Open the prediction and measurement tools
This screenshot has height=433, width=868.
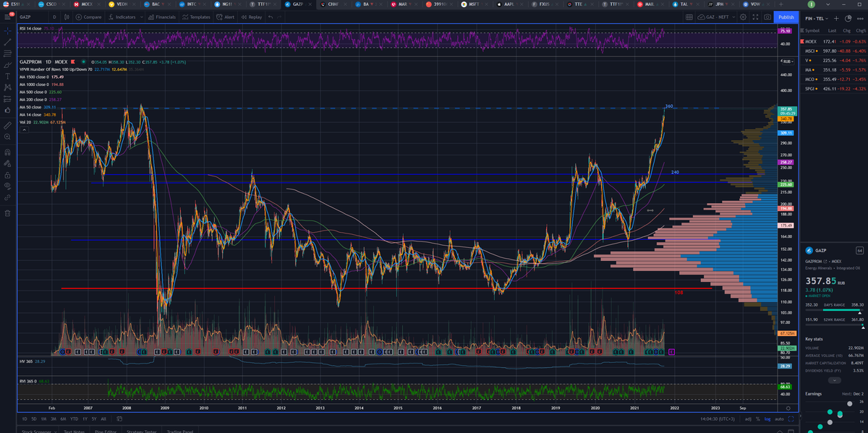[7, 99]
